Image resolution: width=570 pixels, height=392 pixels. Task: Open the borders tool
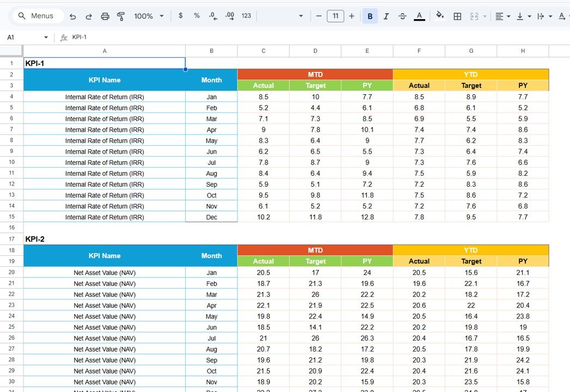457,16
